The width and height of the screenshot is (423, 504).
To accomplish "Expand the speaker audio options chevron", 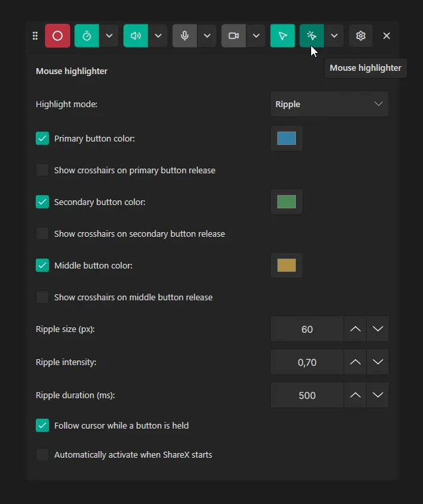I will click(158, 36).
